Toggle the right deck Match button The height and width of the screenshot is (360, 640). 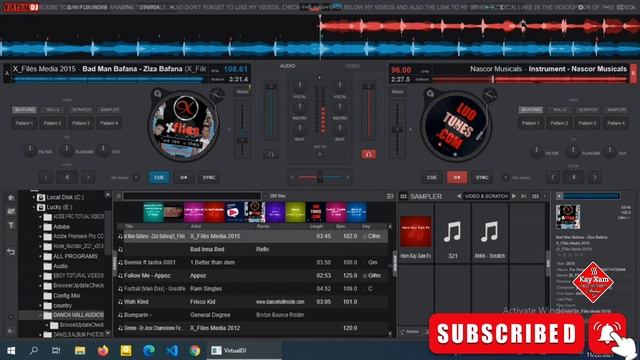coord(398,92)
